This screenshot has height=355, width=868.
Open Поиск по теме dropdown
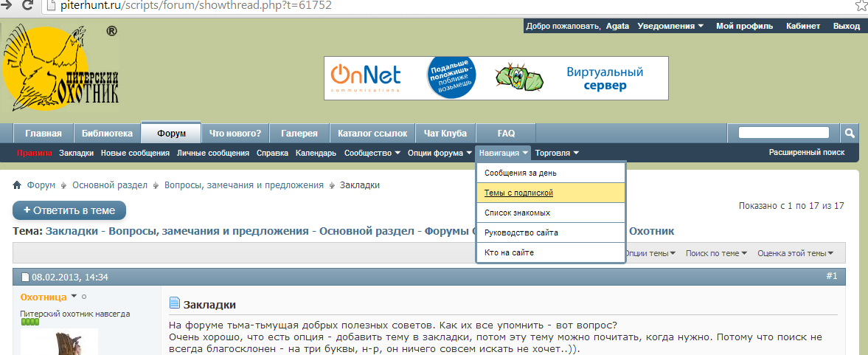[715, 253]
